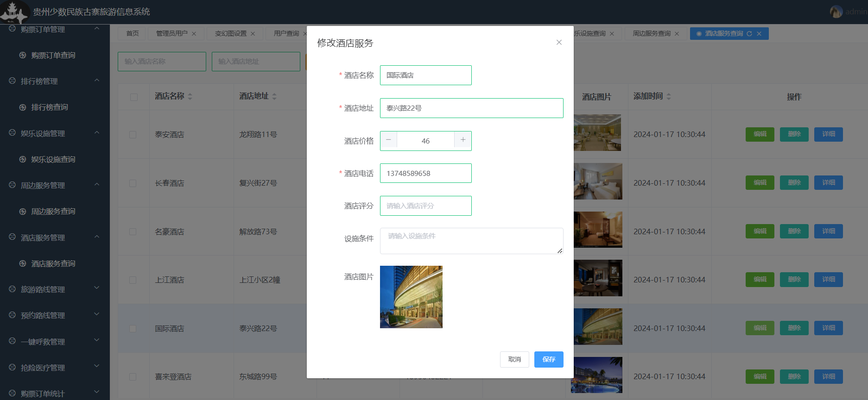
Task: Expand the 旅游路线管理 menu chevron
Action: click(97, 288)
